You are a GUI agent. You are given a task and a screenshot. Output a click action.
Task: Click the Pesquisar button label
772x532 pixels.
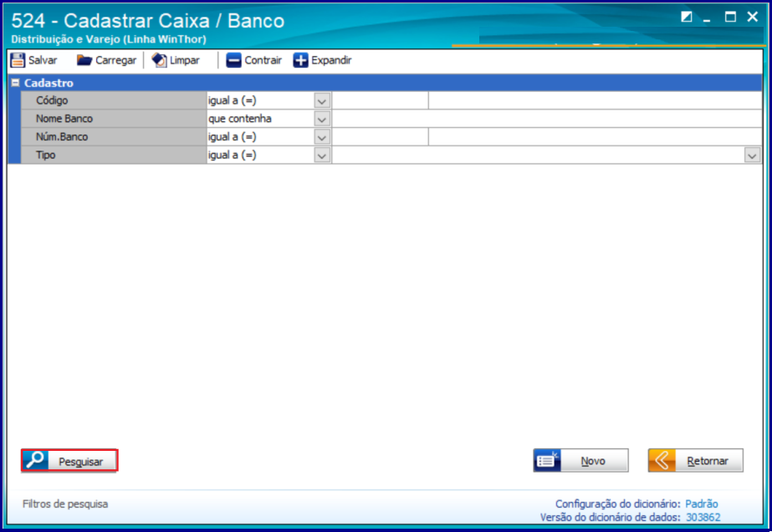[81, 462]
